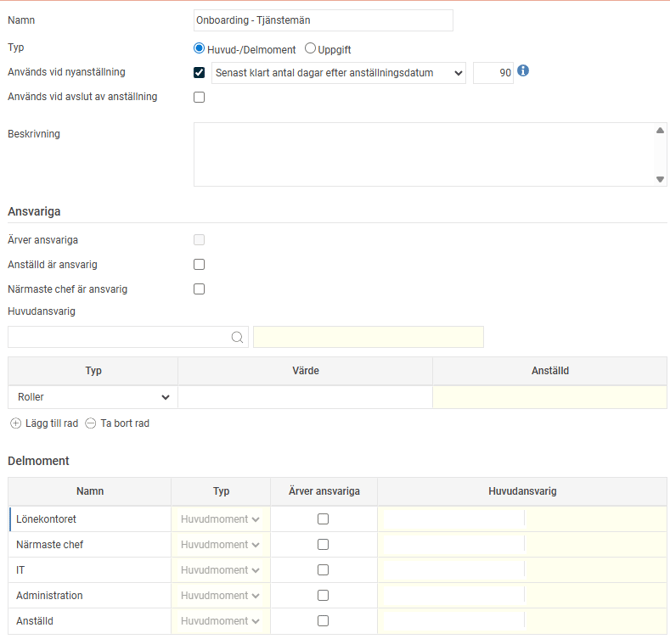Click the Beskrivning text area
This screenshot has height=639, width=670.
tap(424, 154)
